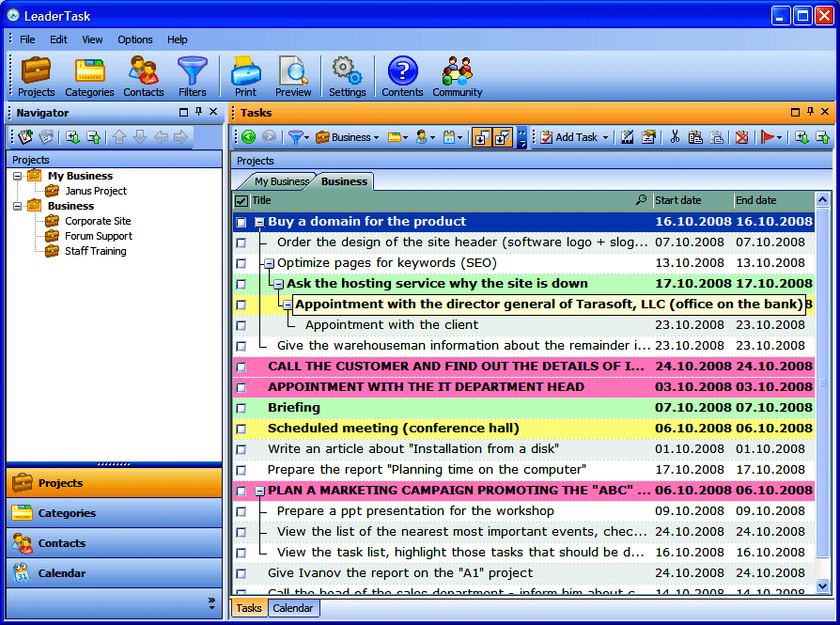Image resolution: width=840 pixels, height=625 pixels.
Task: Pin the Navigator panel
Action: pyautogui.click(x=199, y=112)
